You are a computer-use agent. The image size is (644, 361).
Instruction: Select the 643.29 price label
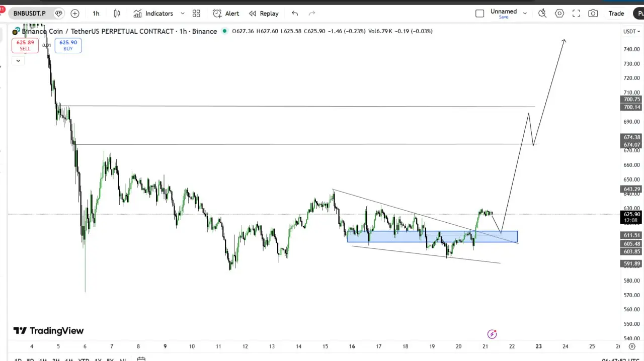click(x=631, y=190)
